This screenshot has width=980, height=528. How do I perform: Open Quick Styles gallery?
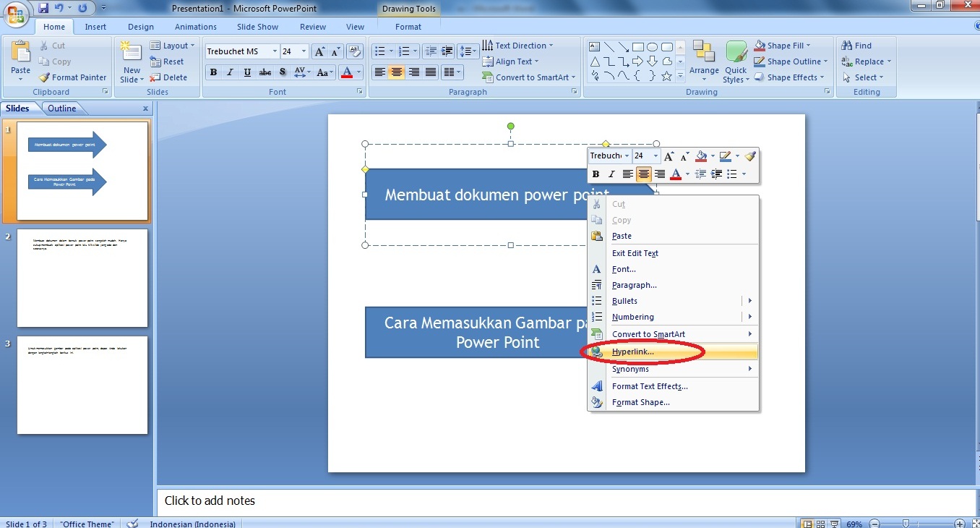coord(736,61)
